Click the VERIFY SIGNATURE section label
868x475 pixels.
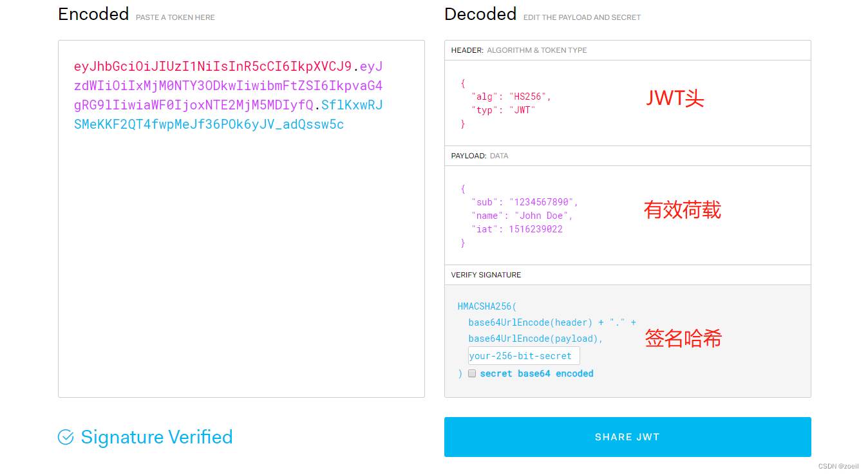[486, 275]
